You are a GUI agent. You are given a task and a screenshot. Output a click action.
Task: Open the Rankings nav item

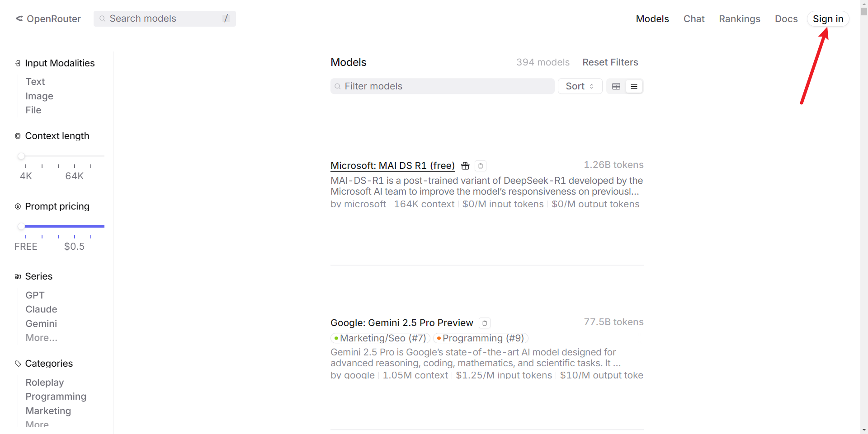pos(740,19)
